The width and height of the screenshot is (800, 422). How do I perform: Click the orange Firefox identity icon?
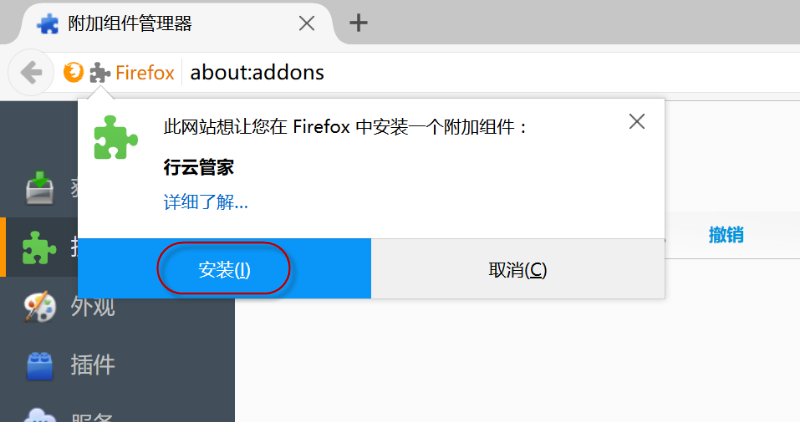pyautogui.click(x=73, y=72)
